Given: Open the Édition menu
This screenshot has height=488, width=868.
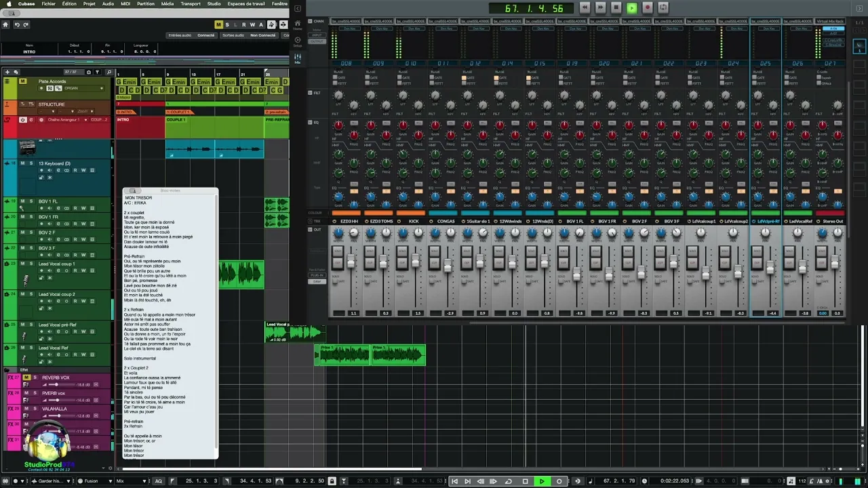Looking at the screenshot, I should pos(69,3).
